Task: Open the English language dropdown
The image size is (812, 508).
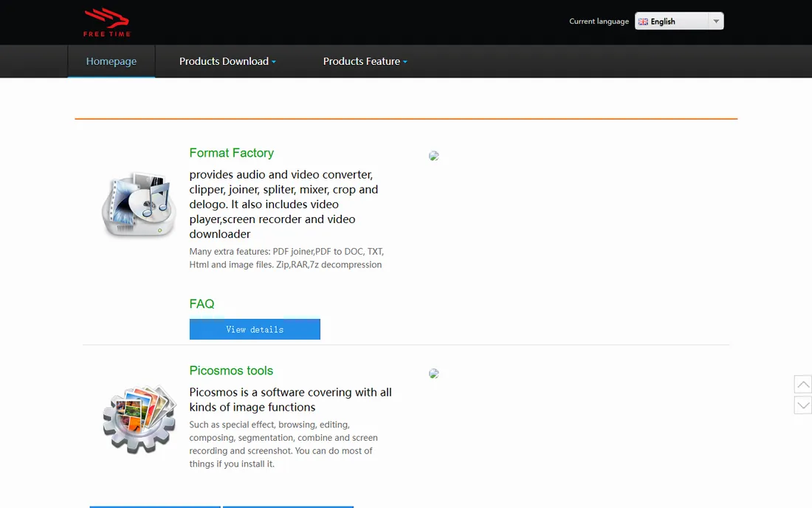Action: click(679, 21)
